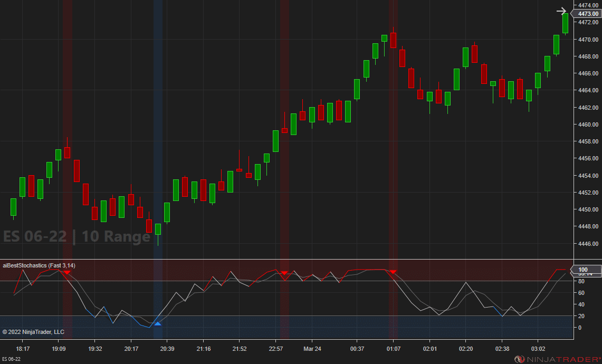This screenshot has height=364, width=602.
Task: Click the ES 06-22 | 10 Range watermark
Action: [x=74, y=237]
